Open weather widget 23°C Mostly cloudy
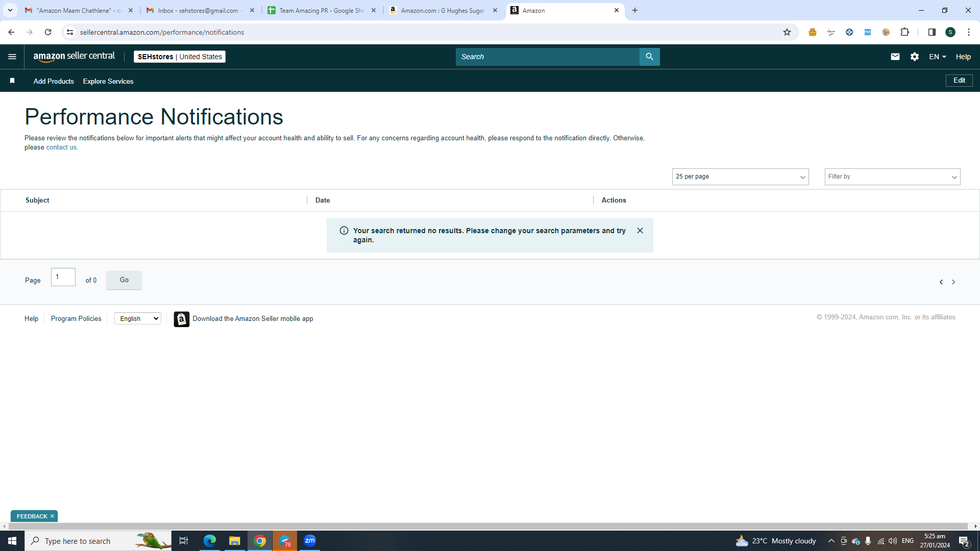The width and height of the screenshot is (980, 551). (776, 541)
